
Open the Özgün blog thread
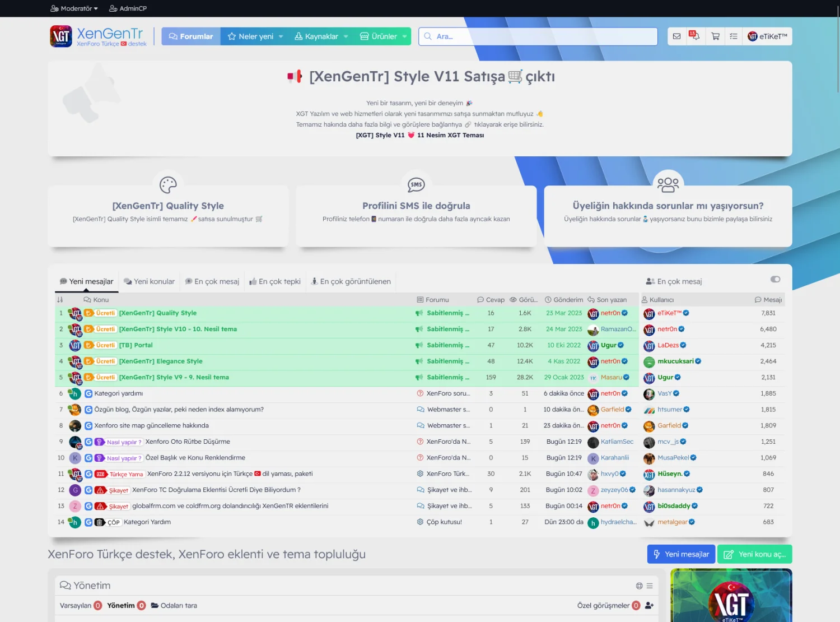[179, 410]
